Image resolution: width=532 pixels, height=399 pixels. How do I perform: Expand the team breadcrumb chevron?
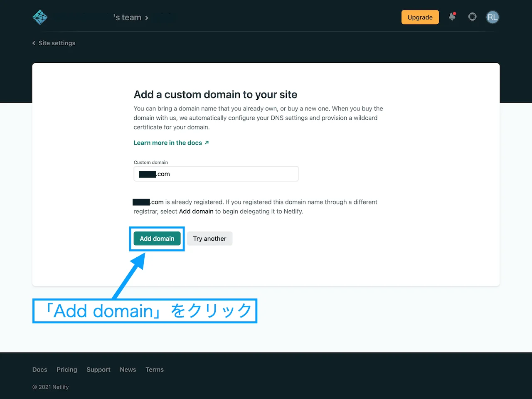[146, 17]
